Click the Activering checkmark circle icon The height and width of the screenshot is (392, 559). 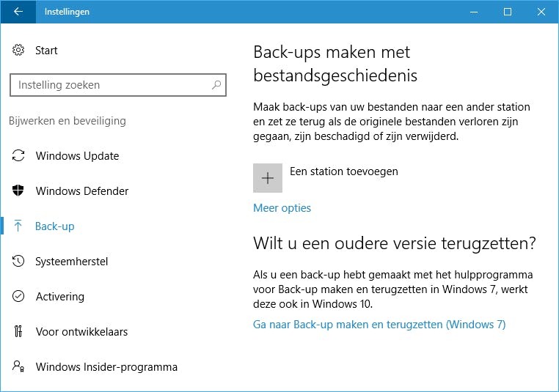tap(19, 297)
